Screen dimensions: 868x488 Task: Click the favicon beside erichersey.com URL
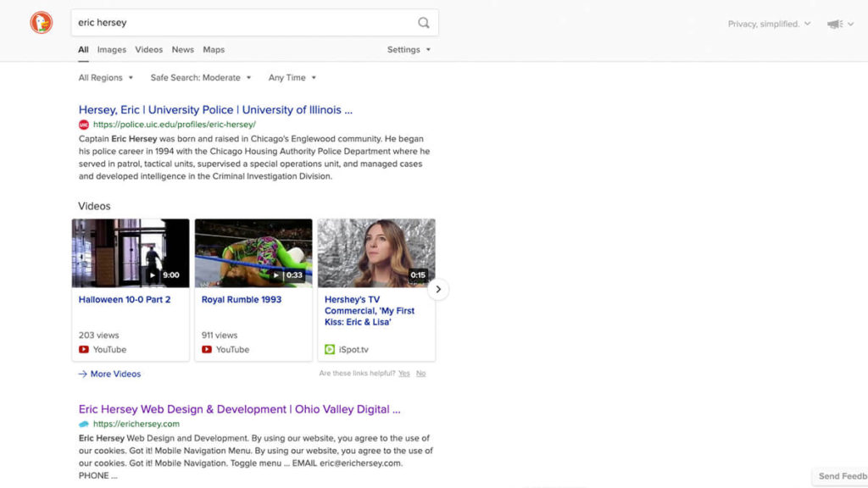coord(84,424)
